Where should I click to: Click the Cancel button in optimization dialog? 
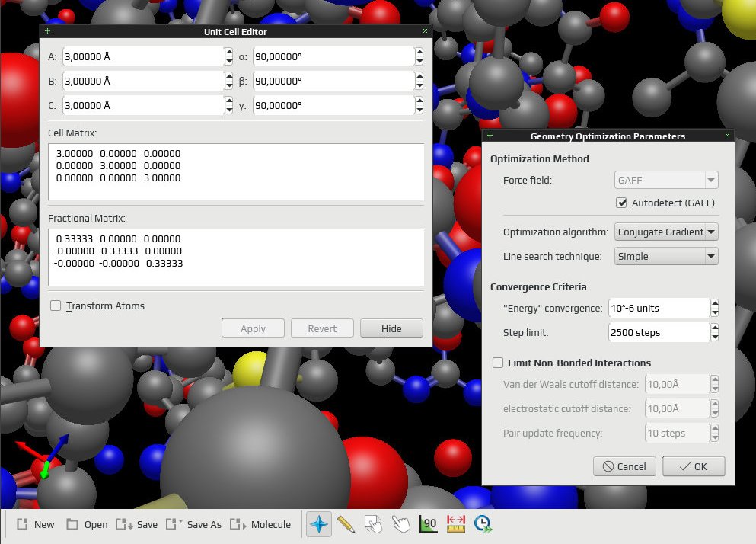[624, 466]
